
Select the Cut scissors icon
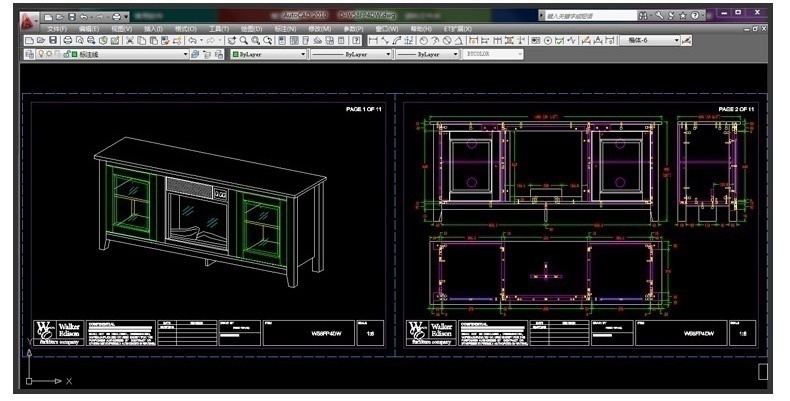(x=130, y=40)
